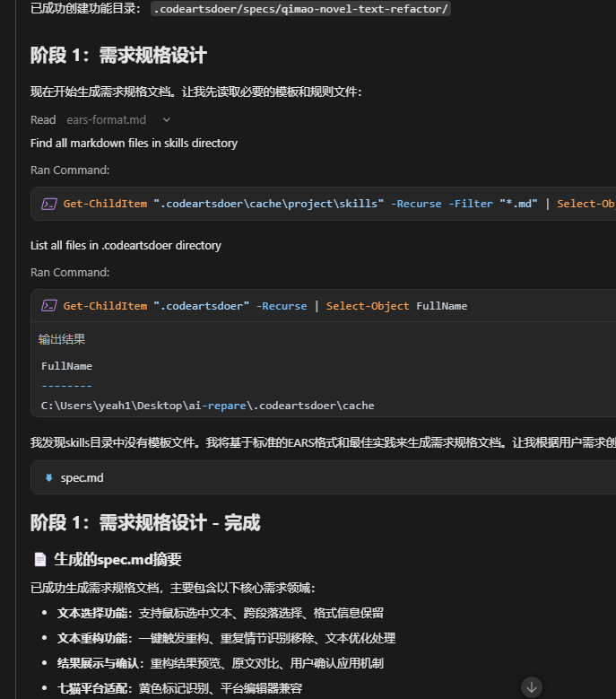Screen dimensions: 616x699
Task: Select the first Ran Command label
Action: (x=70, y=170)
